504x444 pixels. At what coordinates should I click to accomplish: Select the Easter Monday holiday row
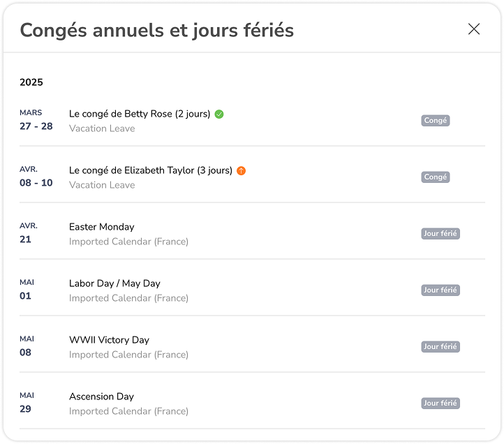pos(252,234)
